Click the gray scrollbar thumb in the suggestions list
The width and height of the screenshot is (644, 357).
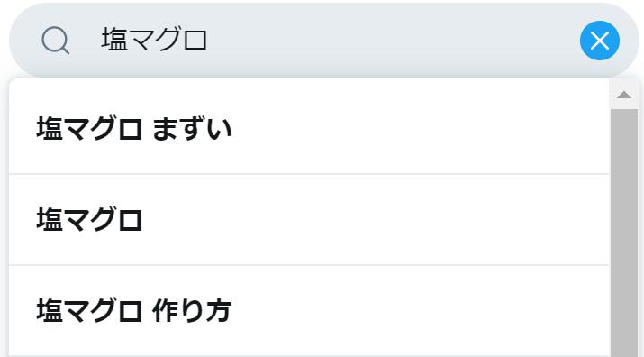point(624,233)
